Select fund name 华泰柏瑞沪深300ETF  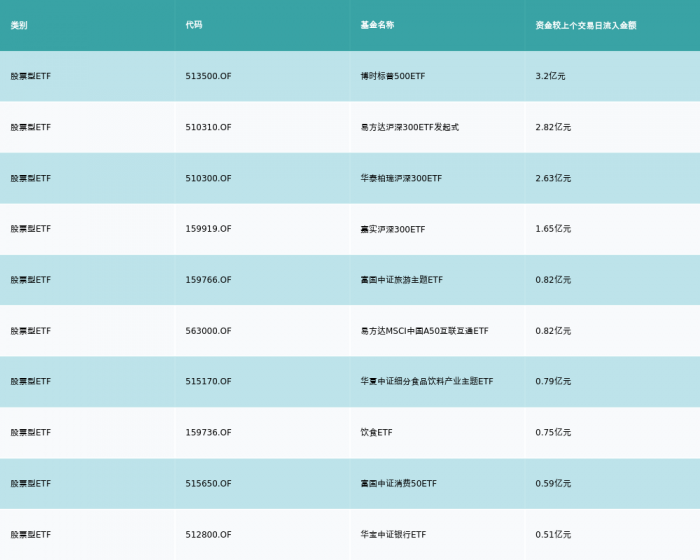[x=401, y=178]
